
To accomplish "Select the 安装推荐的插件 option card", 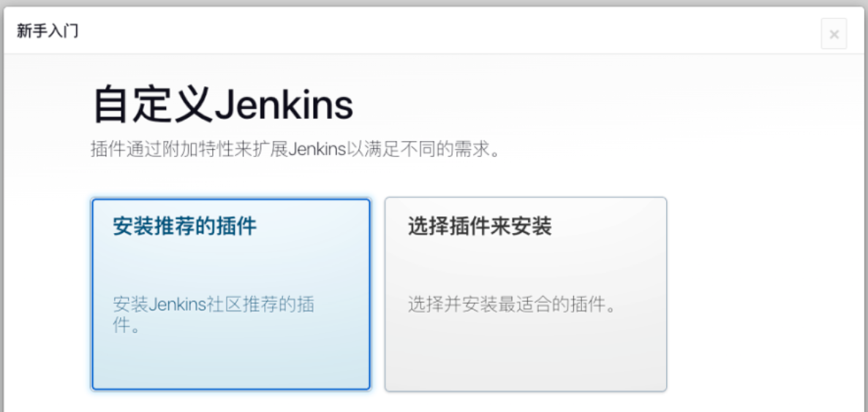I will (x=231, y=294).
